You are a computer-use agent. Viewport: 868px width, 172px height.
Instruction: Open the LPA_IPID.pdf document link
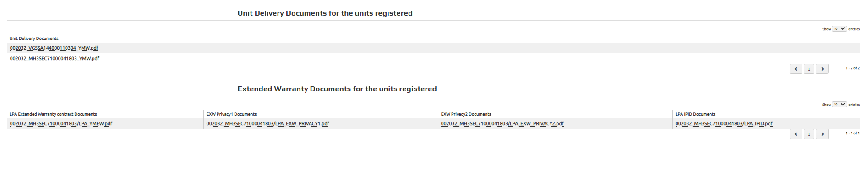point(724,123)
